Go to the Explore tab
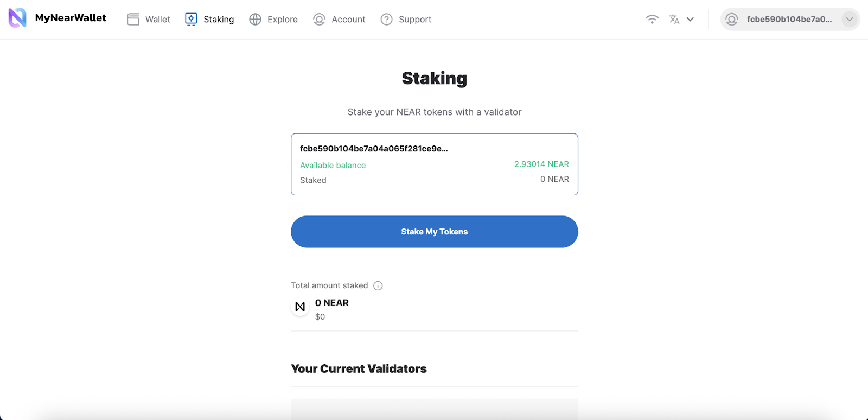The image size is (868, 420). click(282, 20)
